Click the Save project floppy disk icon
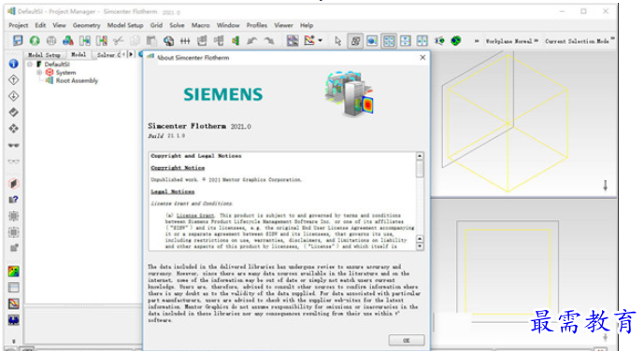Screen dimensions: 644x351 [x=18, y=40]
